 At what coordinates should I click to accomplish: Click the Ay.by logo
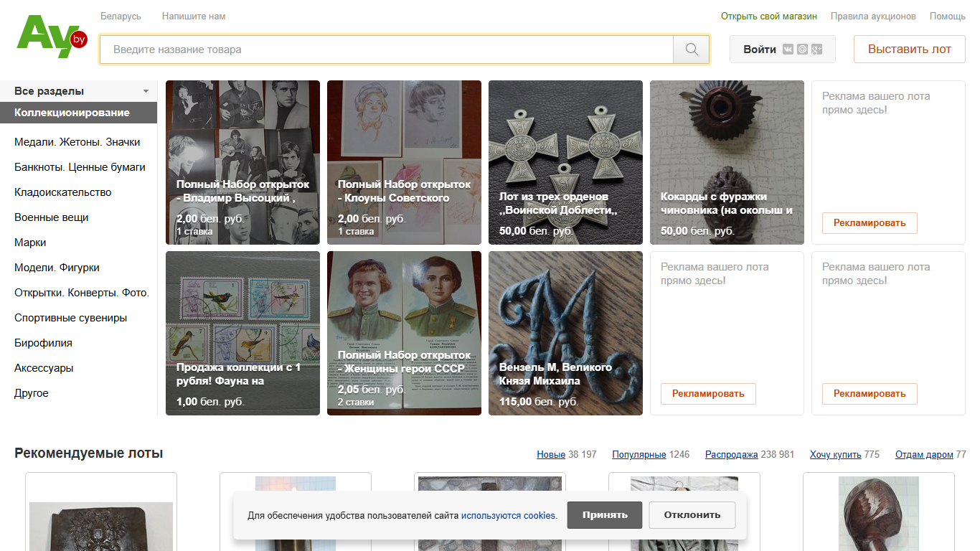(51, 37)
